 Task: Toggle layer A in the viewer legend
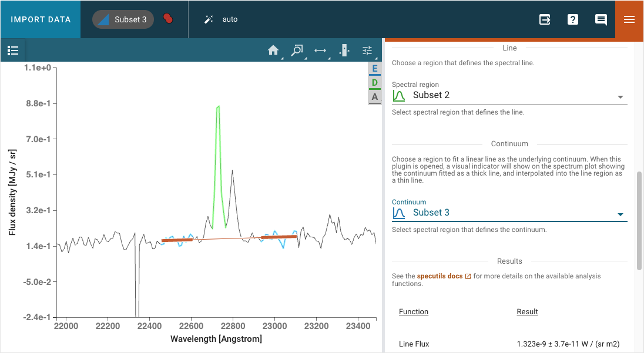[374, 97]
